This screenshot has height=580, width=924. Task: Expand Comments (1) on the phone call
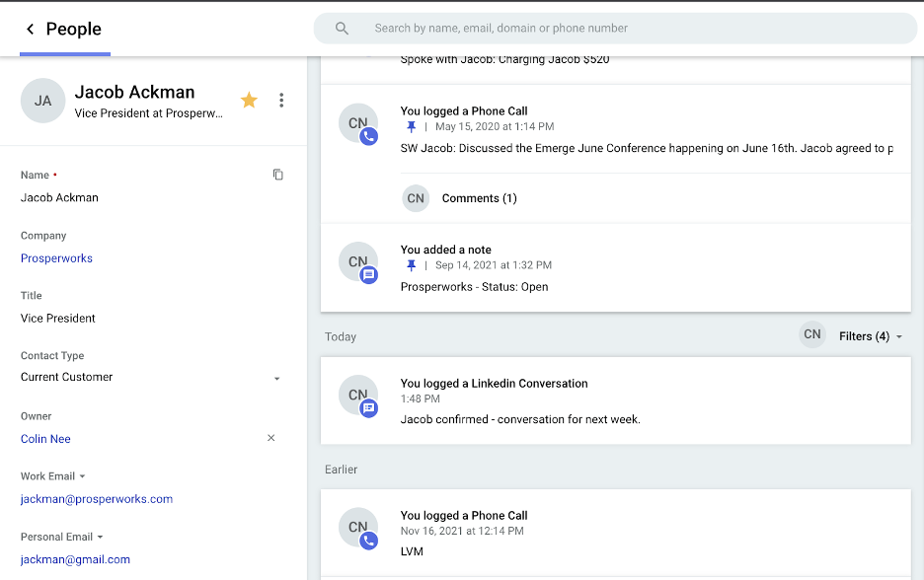(x=479, y=198)
